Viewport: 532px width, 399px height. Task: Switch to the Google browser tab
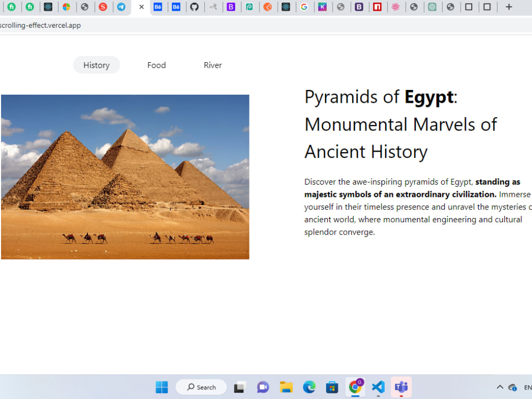tap(304, 7)
